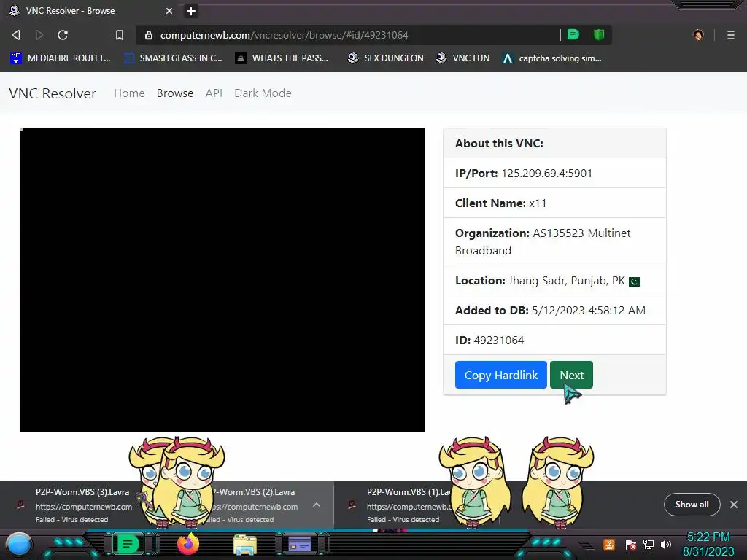This screenshot has height=560, width=747.
Task: Select the VNC Resolver - Browse tab
Action: click(90, 11)
